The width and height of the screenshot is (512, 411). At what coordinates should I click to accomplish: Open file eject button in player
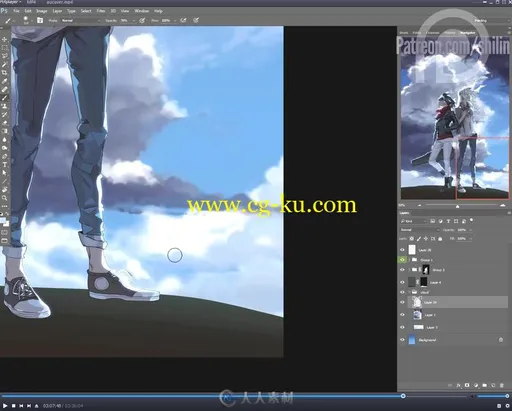[x=36, y=406]
